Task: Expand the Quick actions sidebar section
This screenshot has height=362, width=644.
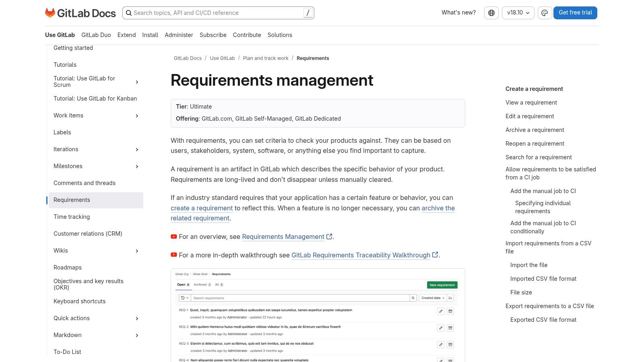Action: point(137,318)
